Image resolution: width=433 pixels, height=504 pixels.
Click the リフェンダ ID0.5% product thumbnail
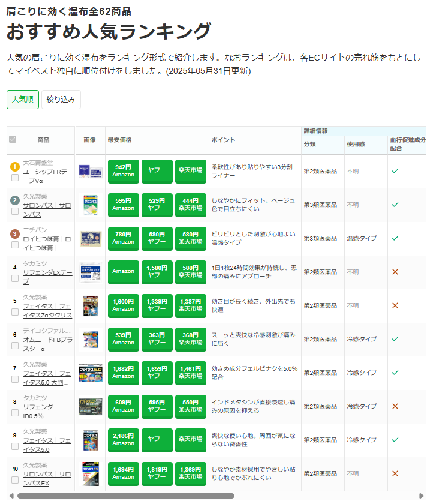click(x=91, y=407)
